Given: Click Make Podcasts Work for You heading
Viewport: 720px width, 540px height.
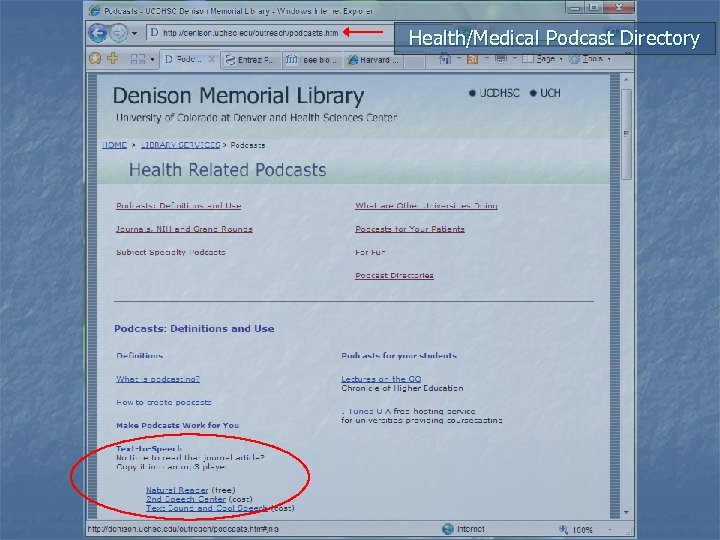Looking at the screenshot, I should coord(177,425).
